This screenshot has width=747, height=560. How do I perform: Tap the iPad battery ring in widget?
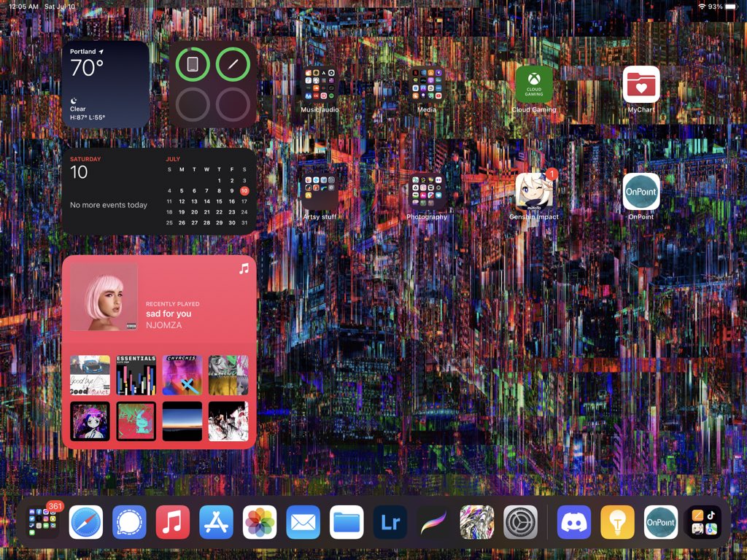click(193, 64)
